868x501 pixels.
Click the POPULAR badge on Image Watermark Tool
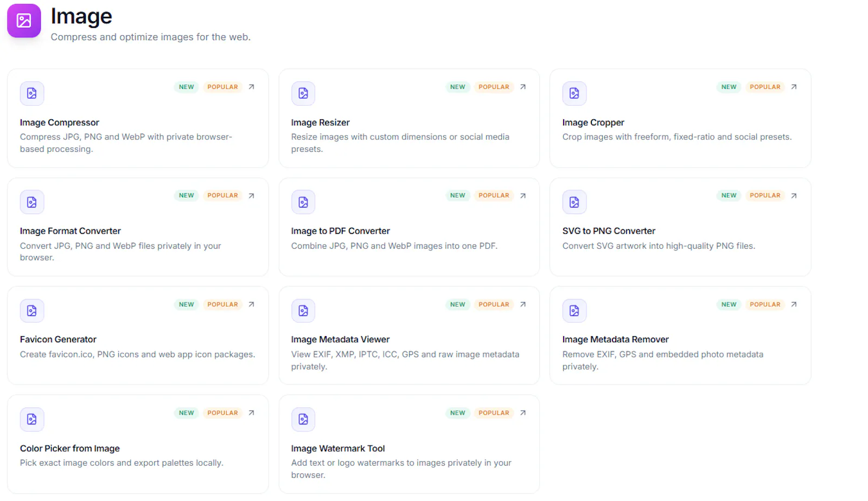(x=494, y=413)
